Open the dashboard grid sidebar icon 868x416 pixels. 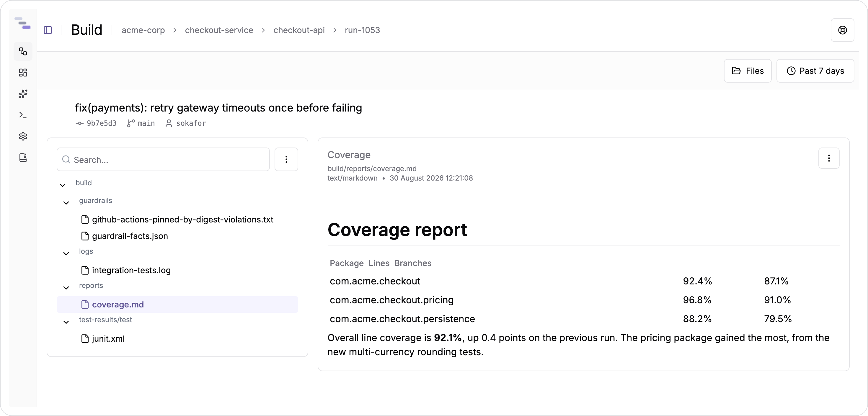(23, 73)
